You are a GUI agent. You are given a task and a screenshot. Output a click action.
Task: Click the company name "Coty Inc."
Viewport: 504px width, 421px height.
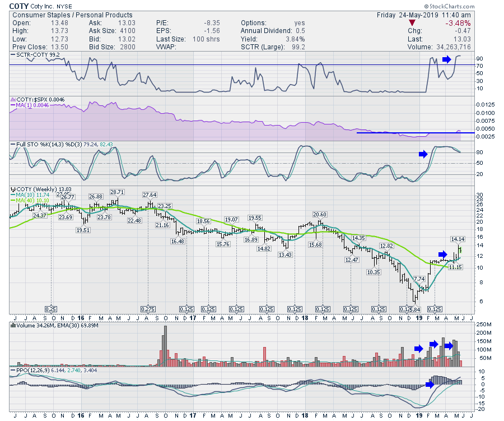(42, 6)
